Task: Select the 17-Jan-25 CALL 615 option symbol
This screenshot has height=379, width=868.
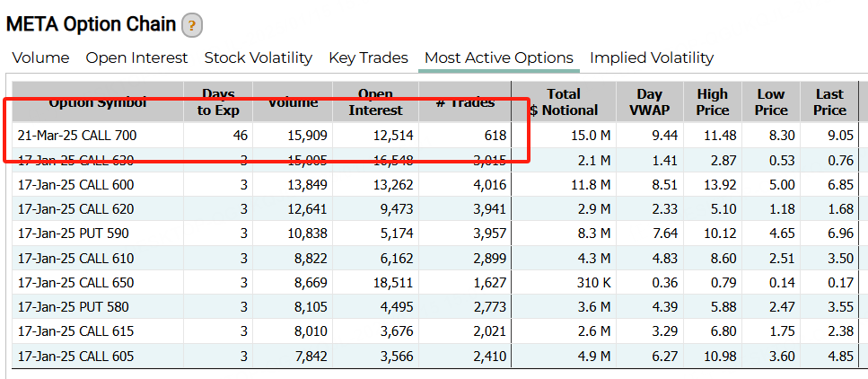Action: click(x=75, y=331)
